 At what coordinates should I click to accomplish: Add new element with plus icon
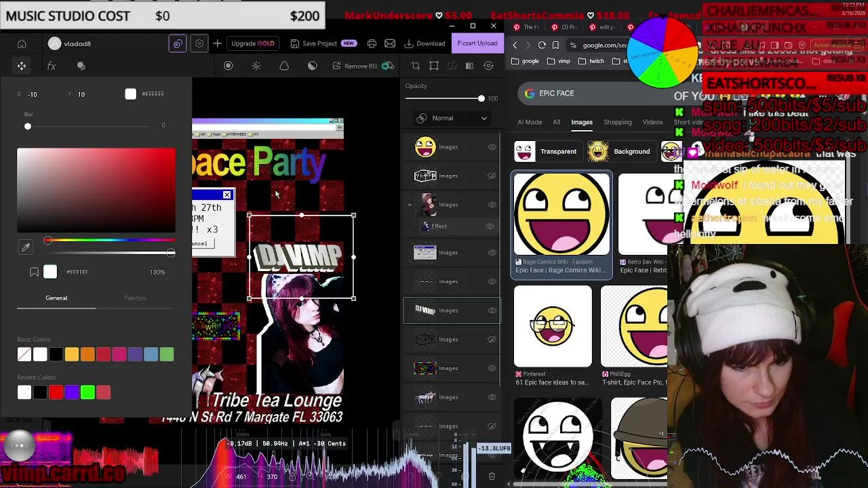tap(217, 43)
